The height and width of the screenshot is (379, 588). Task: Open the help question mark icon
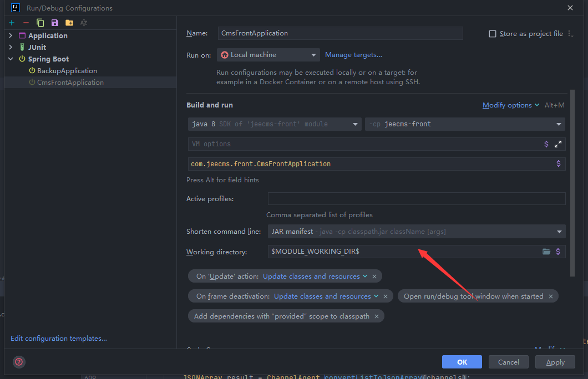[x=19, y=362]
